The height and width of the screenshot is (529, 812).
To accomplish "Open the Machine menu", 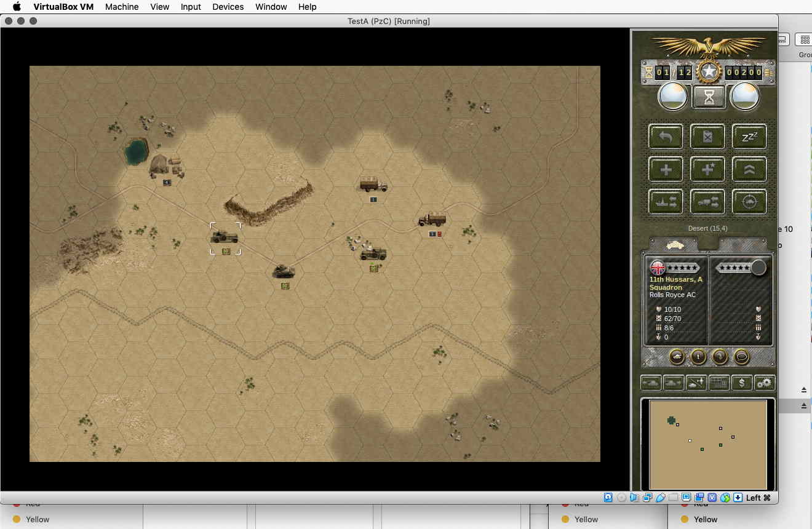I will pyautogui.click(x=122, y=7).
